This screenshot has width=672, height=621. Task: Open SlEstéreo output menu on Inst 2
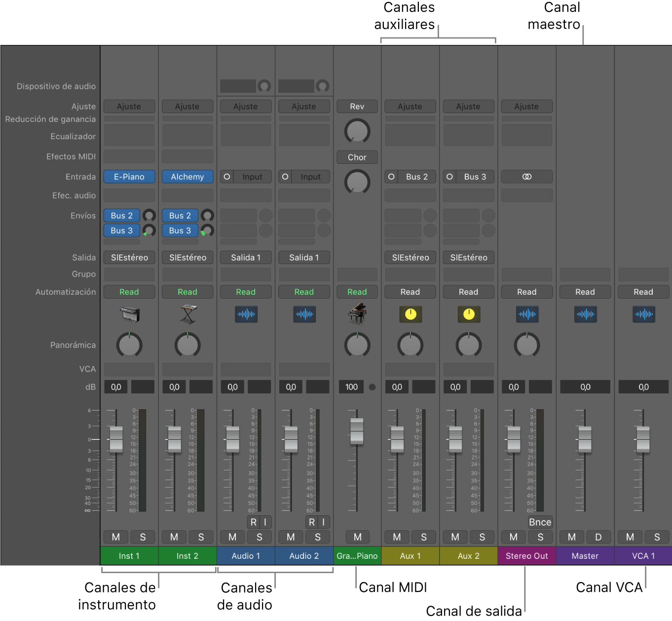[187, 258]
